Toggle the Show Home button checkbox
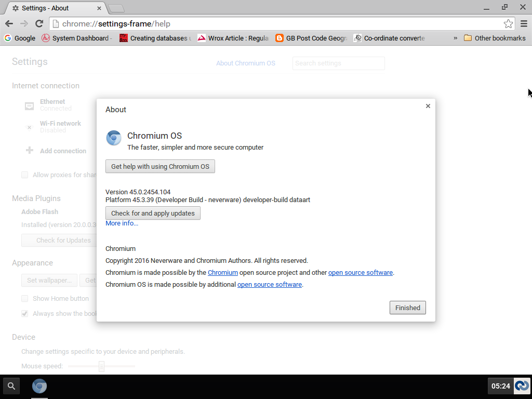 coord(25,299)
